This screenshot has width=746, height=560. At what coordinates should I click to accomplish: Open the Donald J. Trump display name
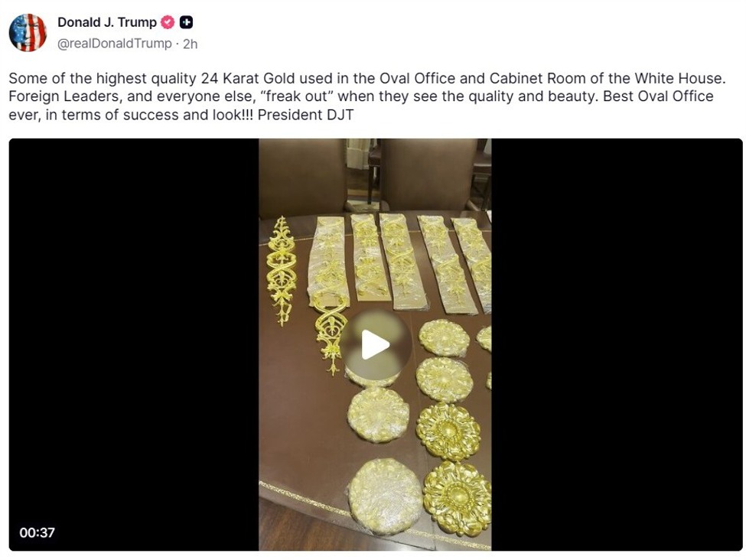pos(107,22)
